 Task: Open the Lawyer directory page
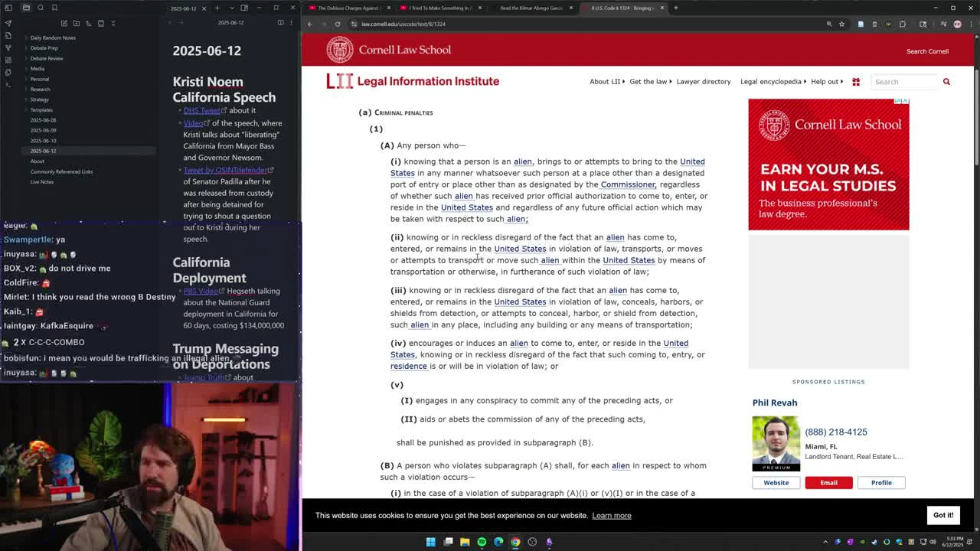[704, 82]
